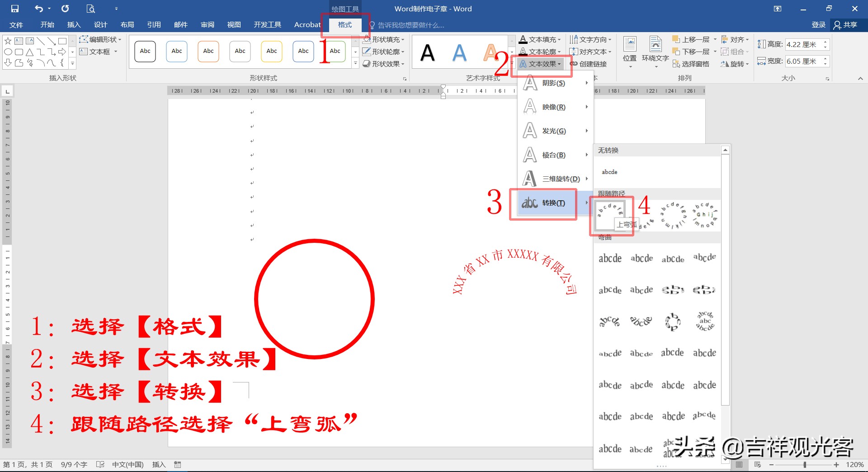Switch to the 布局 (Layout) tab
This screenshot has height=472, width=868.
click(x=127, y=25)
